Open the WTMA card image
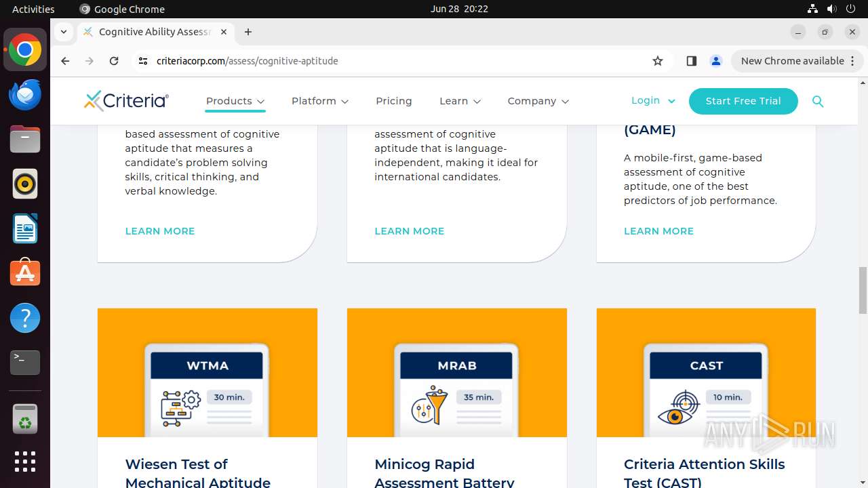 click(208, 373)
